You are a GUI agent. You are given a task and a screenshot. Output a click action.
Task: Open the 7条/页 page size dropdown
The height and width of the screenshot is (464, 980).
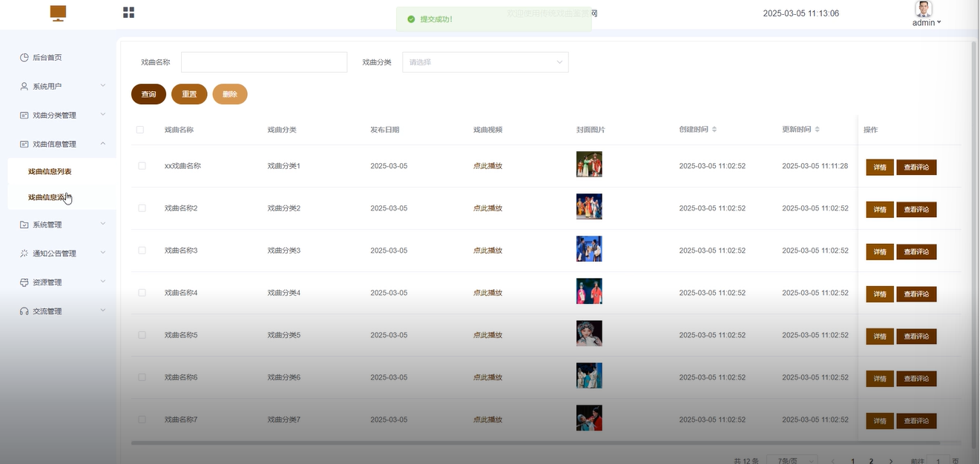click(792, 460)
